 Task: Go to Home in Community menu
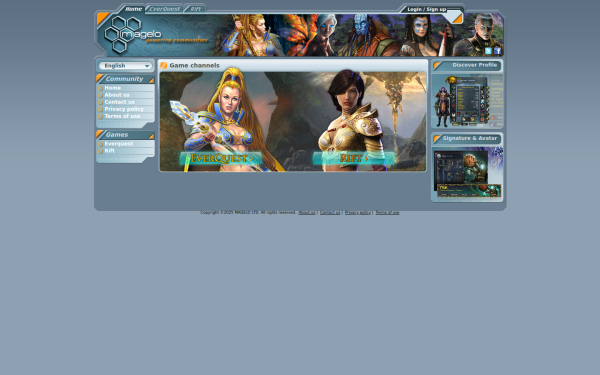coord(112,88)
